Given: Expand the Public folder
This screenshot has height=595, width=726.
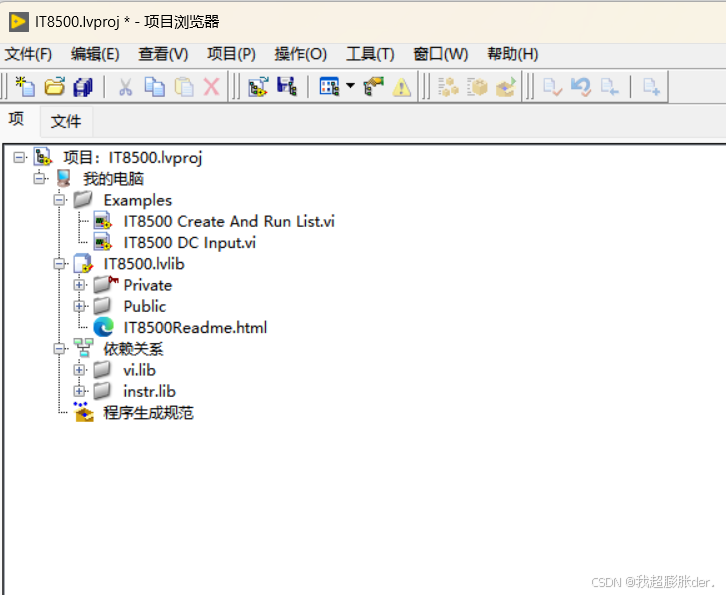Looking at the screenshot, I should click(x=79, y=307).
